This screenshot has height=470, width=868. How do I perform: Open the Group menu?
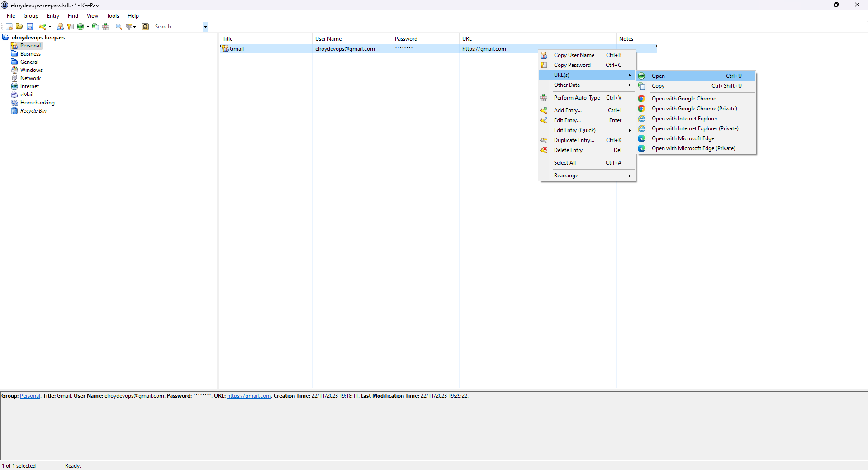31,16
